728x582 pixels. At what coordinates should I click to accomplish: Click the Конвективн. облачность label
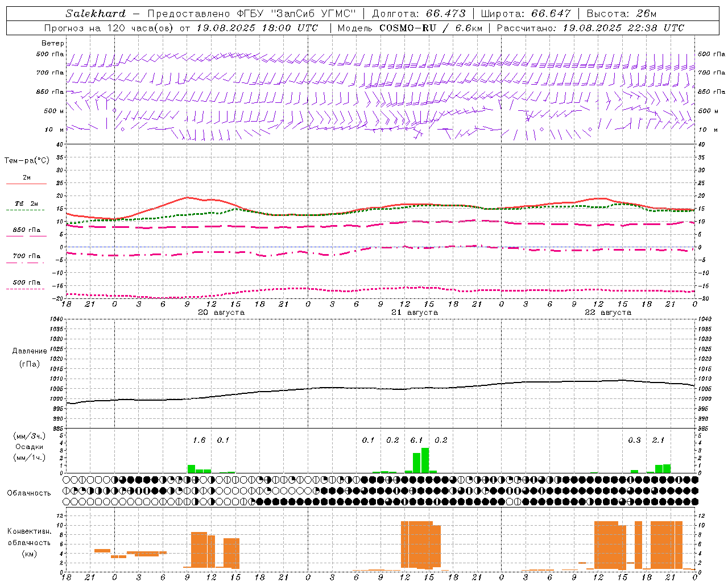click(29, 537)
